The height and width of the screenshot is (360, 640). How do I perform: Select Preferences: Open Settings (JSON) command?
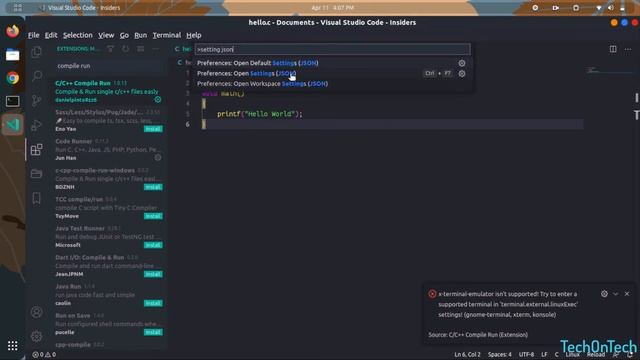(x=332, y=73)
